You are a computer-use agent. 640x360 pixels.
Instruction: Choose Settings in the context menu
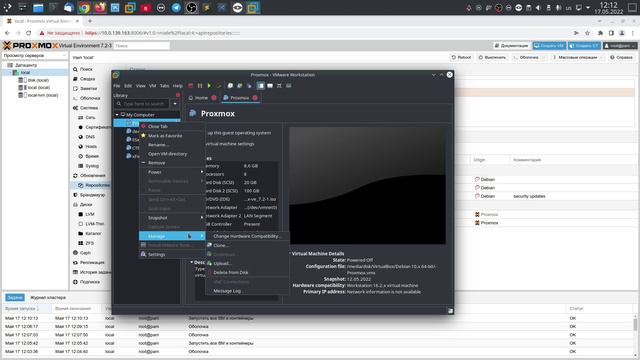[171, 254]
